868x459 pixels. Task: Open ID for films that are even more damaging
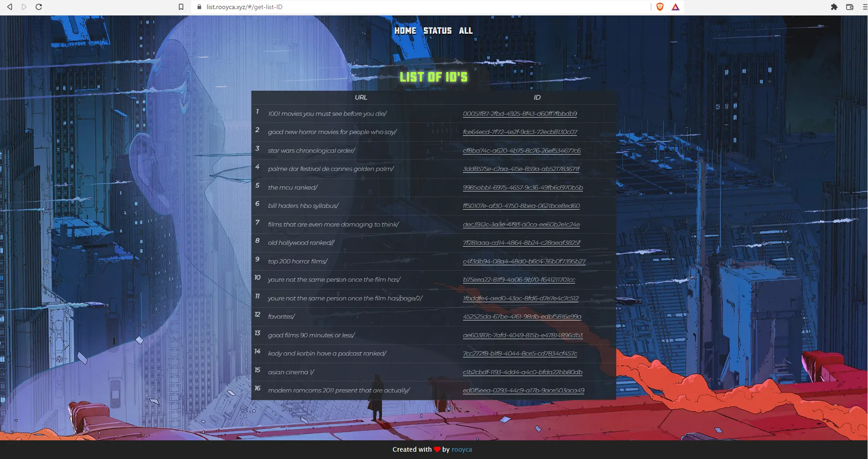pos(521,225)
